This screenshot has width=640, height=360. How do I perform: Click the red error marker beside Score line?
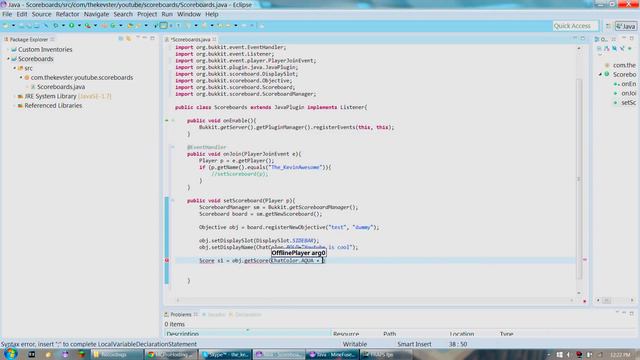pos(167,260)
